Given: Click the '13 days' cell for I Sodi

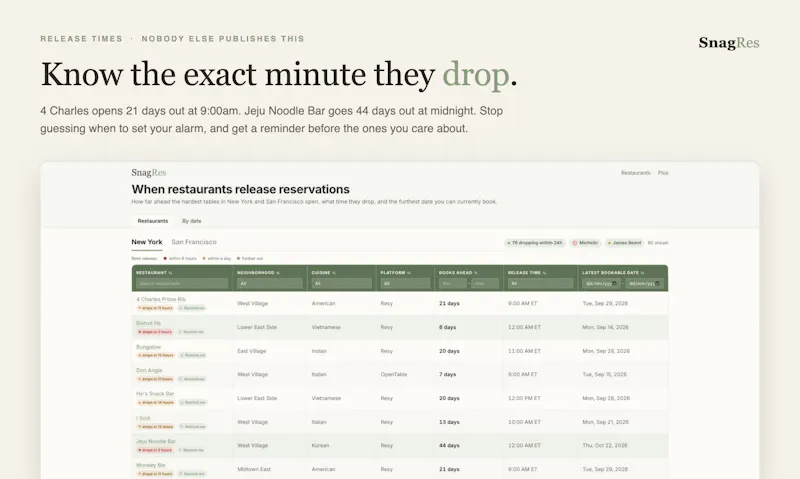Looking at the screenshot, I should [x=449, y=422].
